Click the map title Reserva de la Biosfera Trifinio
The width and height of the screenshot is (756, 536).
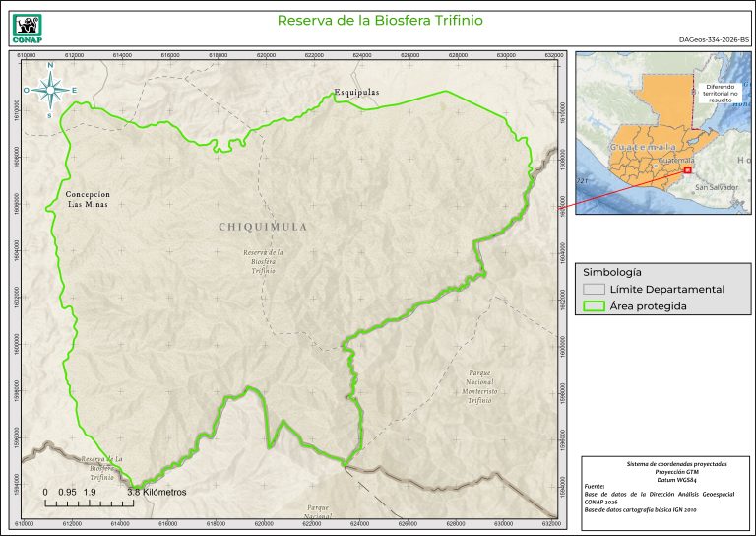380,20
